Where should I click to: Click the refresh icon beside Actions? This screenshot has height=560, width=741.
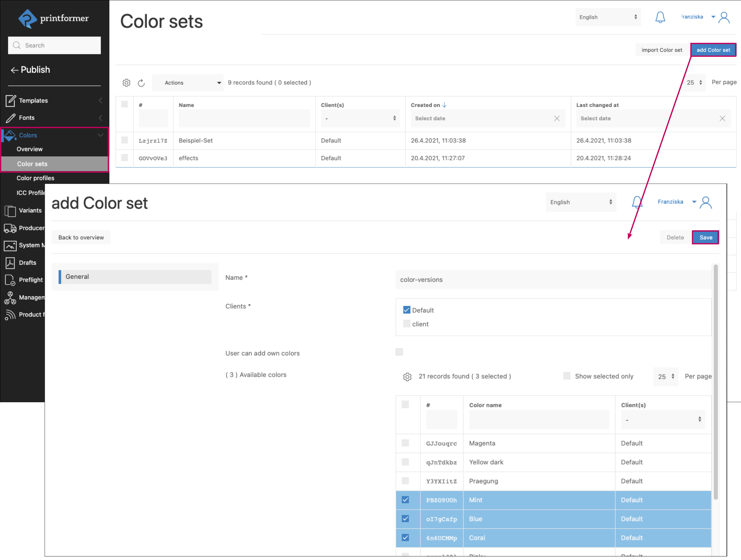141,83
